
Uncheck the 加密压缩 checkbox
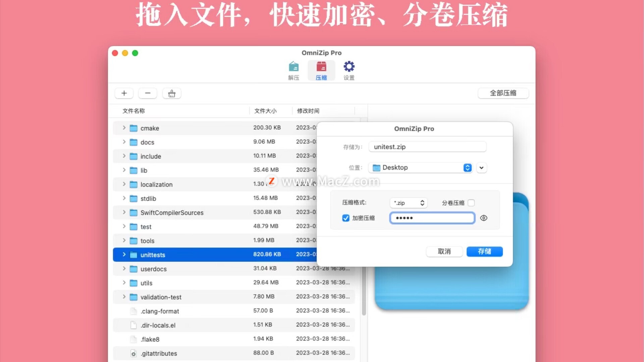coord(345,218)
